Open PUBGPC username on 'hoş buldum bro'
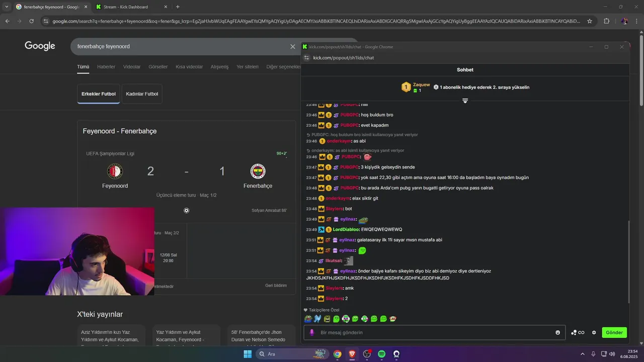This screenshot has width=644, height=362. (350, 115)
